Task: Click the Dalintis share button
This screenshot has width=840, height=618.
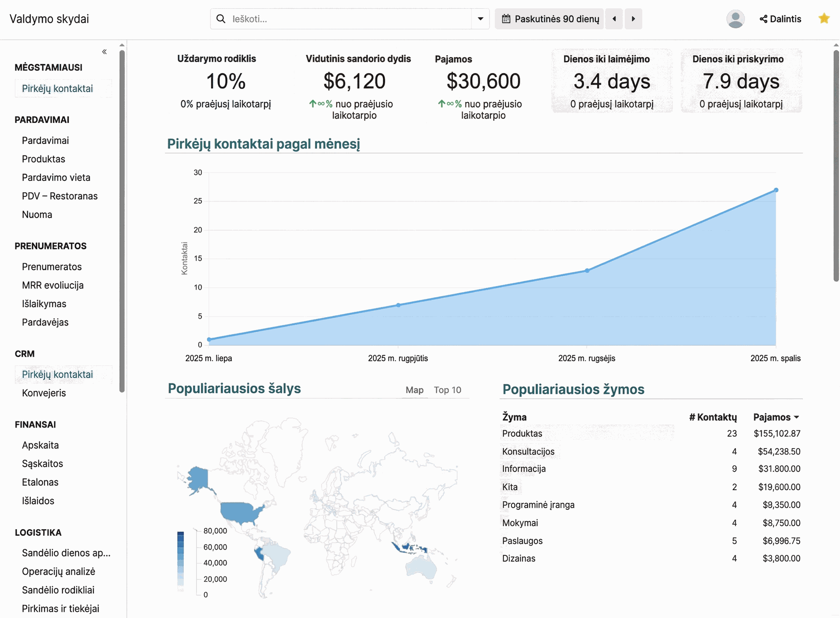Action: (780, 19)
